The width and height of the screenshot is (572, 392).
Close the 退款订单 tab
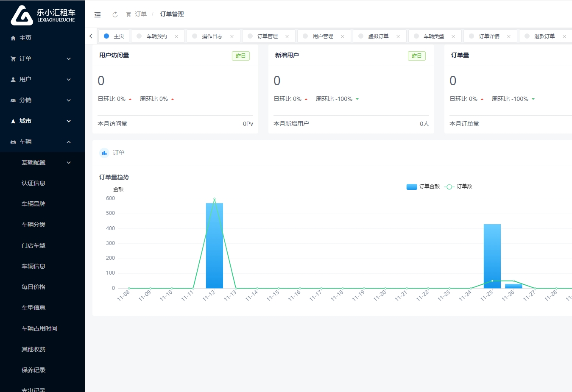[564, 36]
